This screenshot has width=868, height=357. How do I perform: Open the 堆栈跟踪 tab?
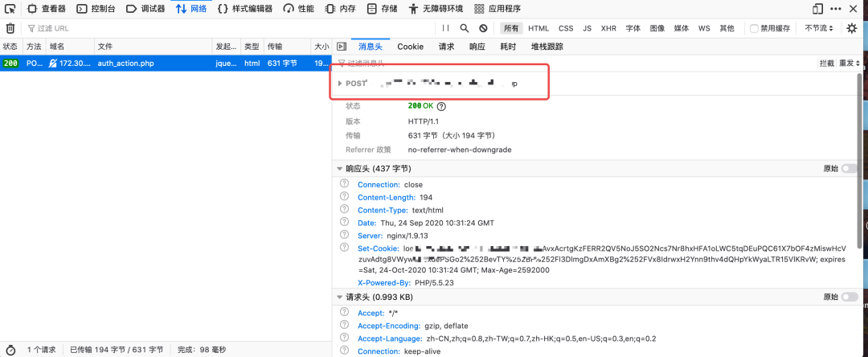pos(547,47)
